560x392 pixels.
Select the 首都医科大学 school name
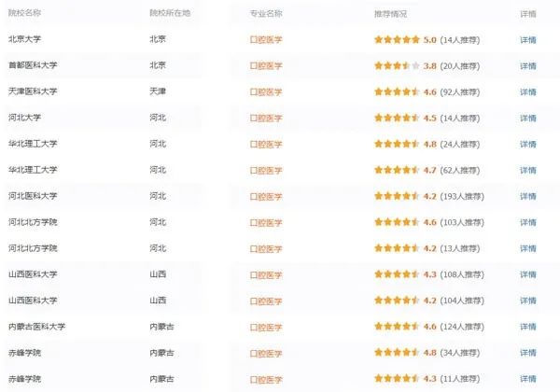(x=33, y=65)
